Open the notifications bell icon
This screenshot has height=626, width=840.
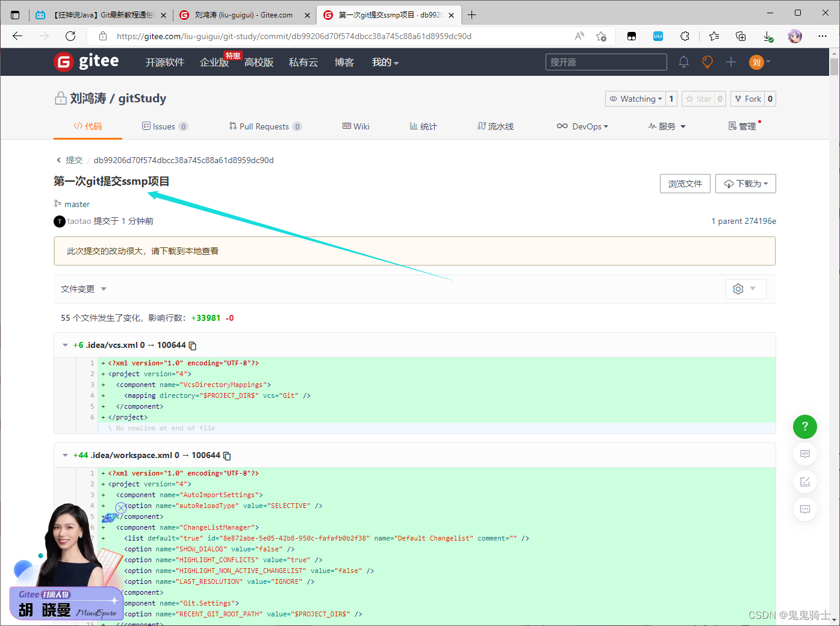tap(683, 62)
